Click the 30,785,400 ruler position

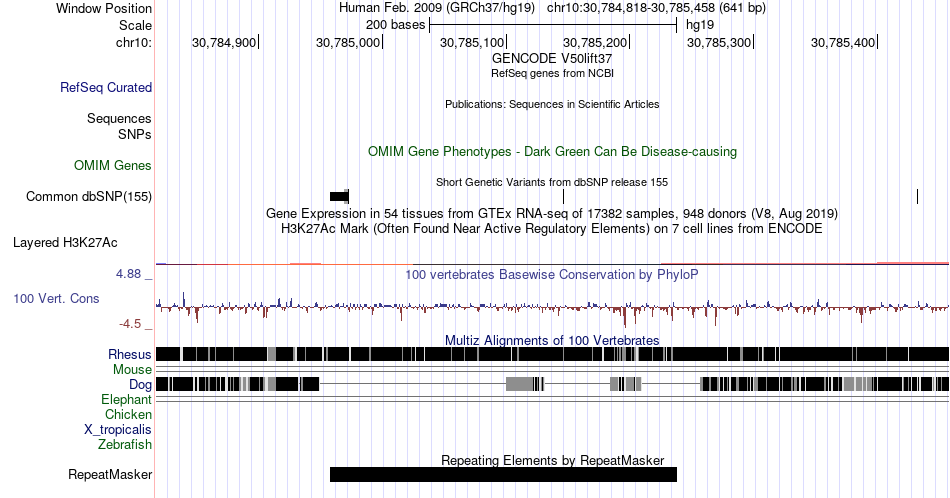pyautogui.click(x=843, y=42)
